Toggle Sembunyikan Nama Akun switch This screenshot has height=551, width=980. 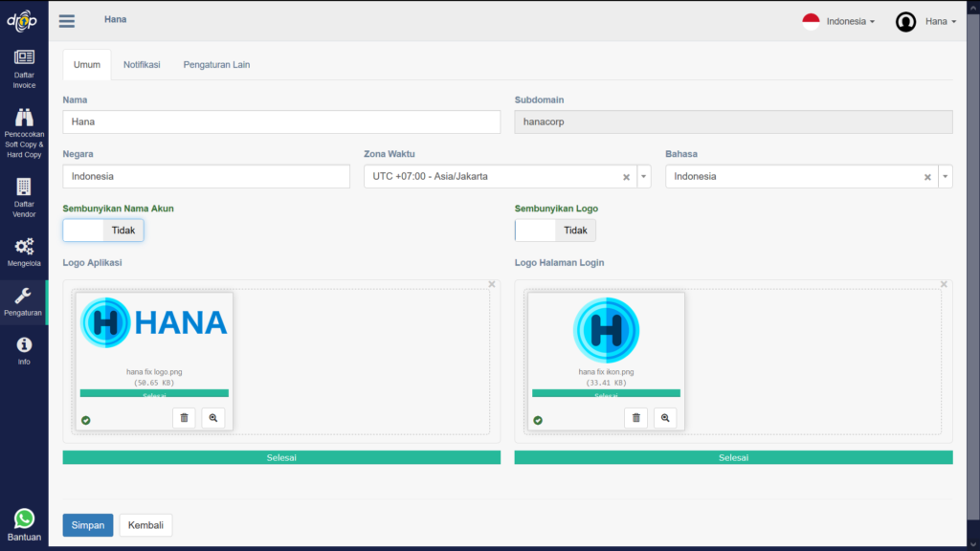click(x=103, y=231)
